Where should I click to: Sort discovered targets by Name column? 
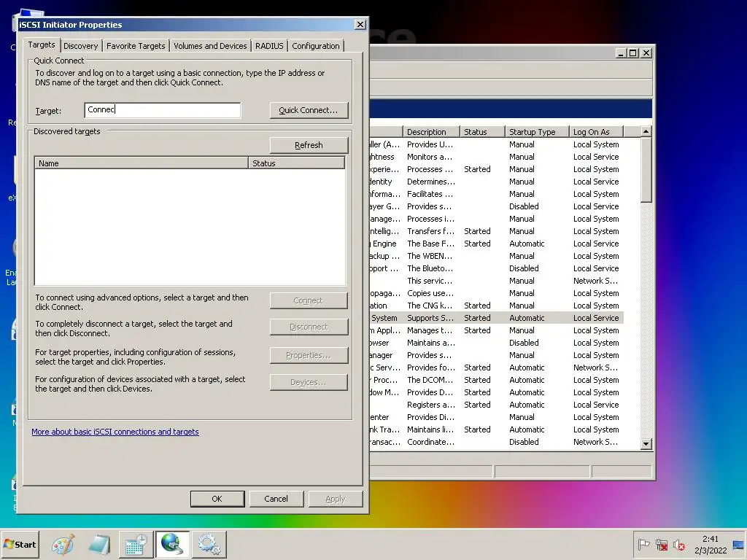(141, 163)
